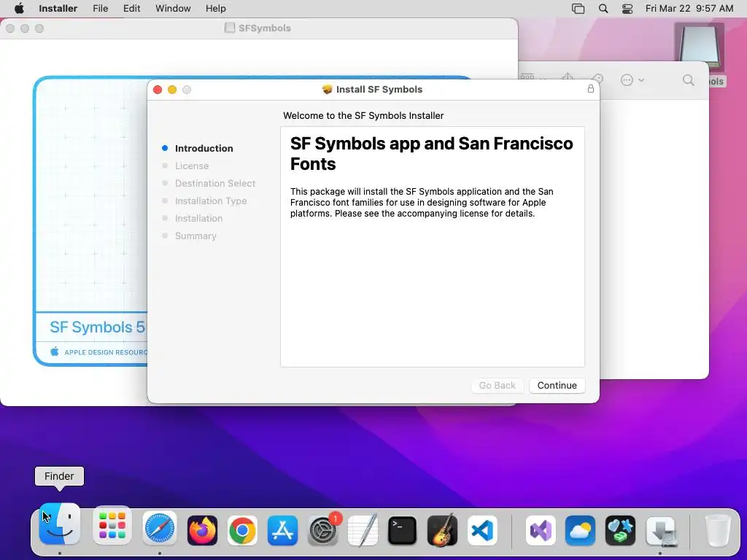Open Launchpad from the Dock

tap(112, 525)
